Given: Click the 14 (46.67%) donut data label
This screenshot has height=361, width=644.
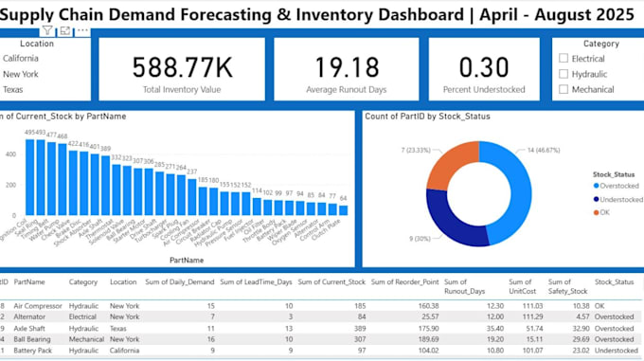Looking at the screenshot, I should [x=544, y=151].
